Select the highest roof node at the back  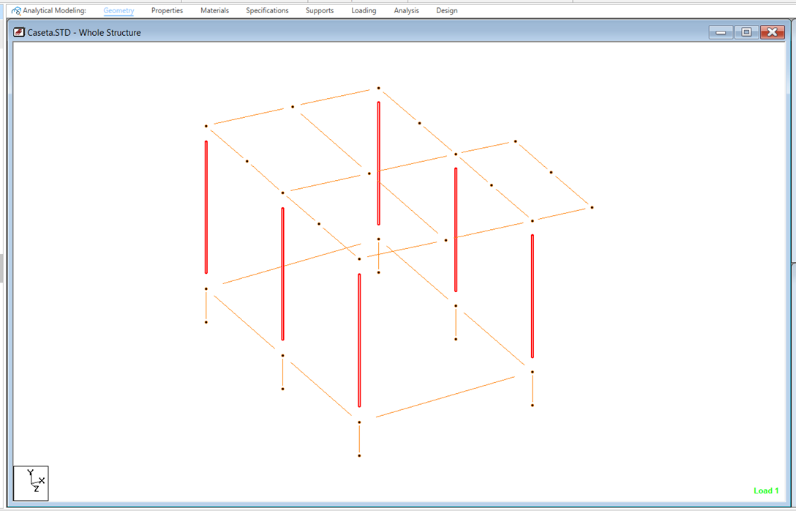point(378,88)
